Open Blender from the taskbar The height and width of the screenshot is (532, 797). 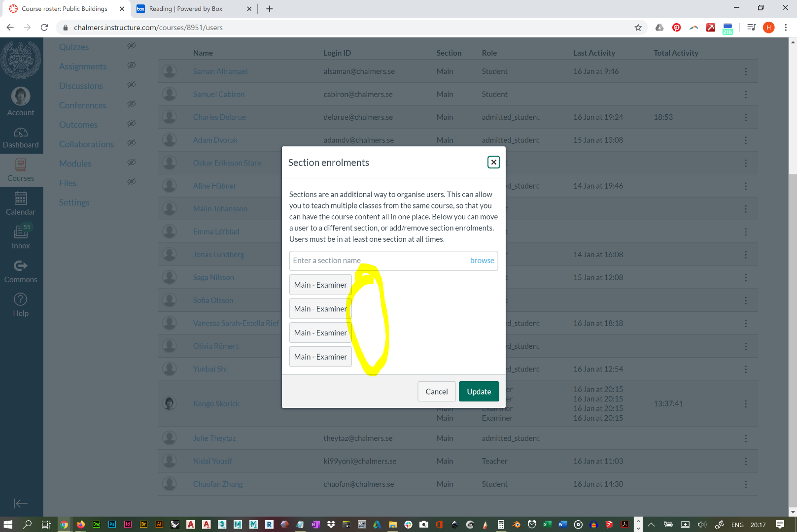coord(516,525)
